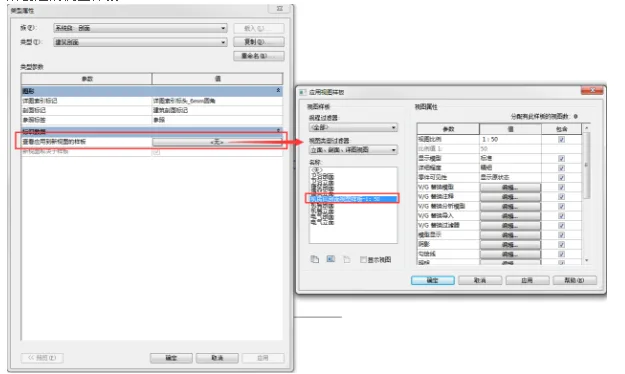The height and width of the screenshot is (374, 625).
Task: Click the 参照标签 value cell
Action: pos(217,120)
